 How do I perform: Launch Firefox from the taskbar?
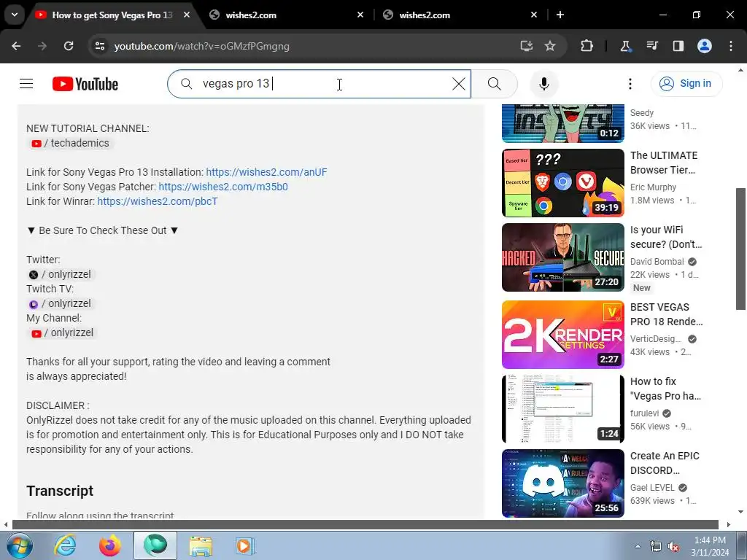click(109, 545)
